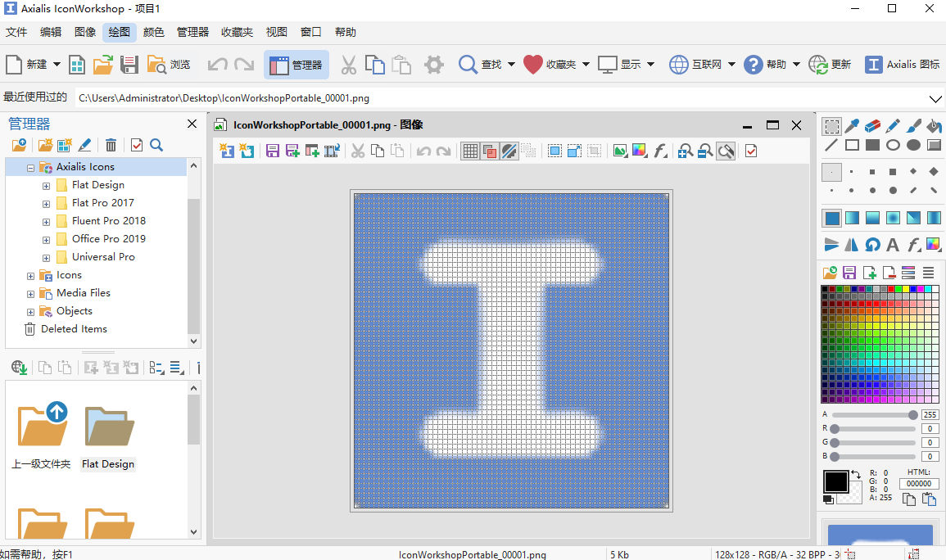Click the 帮助 toolbar button
The width and height of the screenshot is (946, 560).
coord(765,65)
